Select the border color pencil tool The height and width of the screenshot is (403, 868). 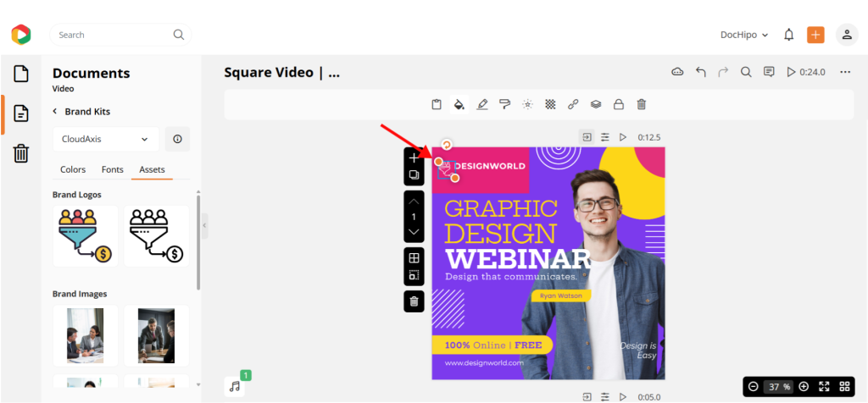coord(482,104)
